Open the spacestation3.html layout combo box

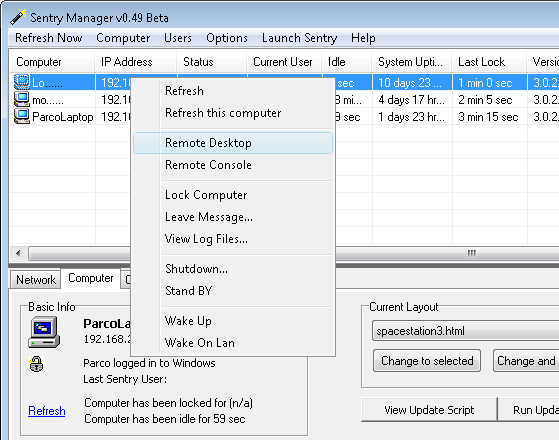[x=466, y=331]
